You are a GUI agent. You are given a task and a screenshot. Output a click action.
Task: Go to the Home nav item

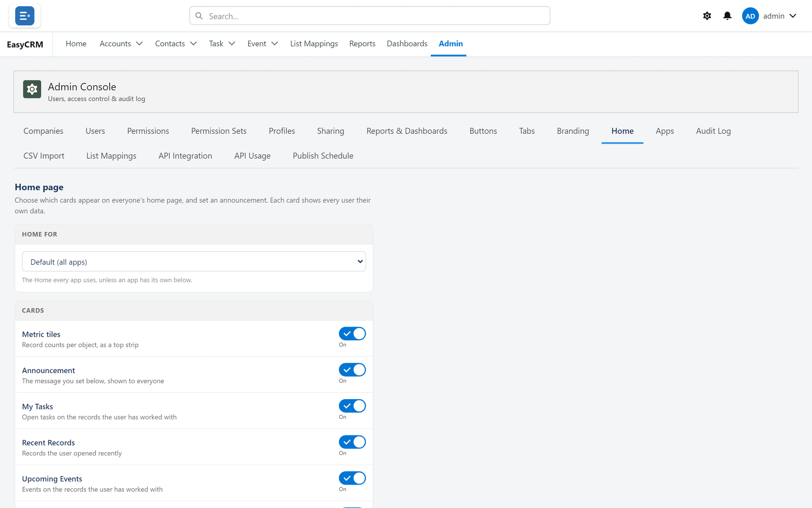[x=76, y=43]
